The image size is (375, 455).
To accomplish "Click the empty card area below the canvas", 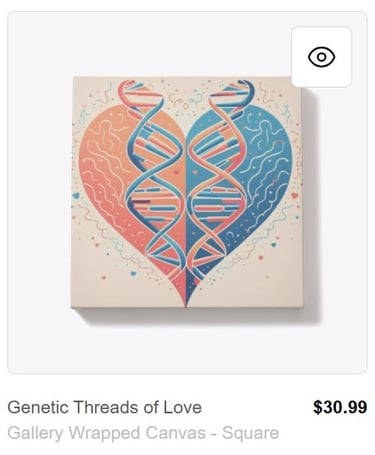I will (x=187, y=347).
